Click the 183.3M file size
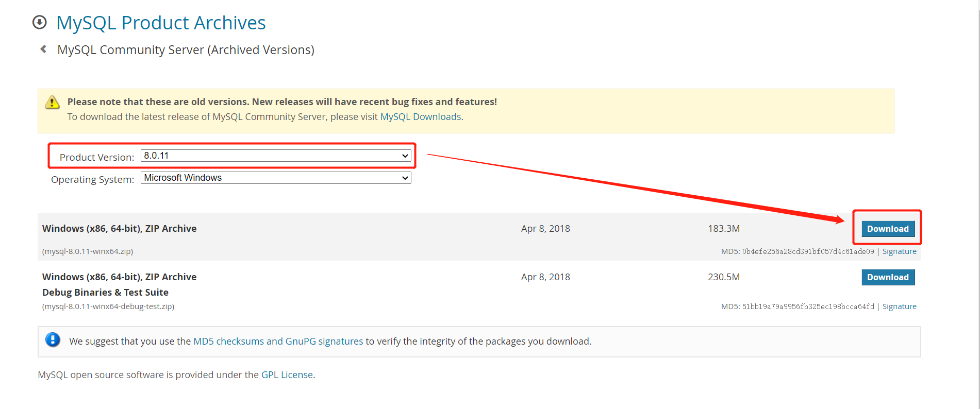Image resolution: width=980 pixels, height=409 pixels. [x=724, y=229]
